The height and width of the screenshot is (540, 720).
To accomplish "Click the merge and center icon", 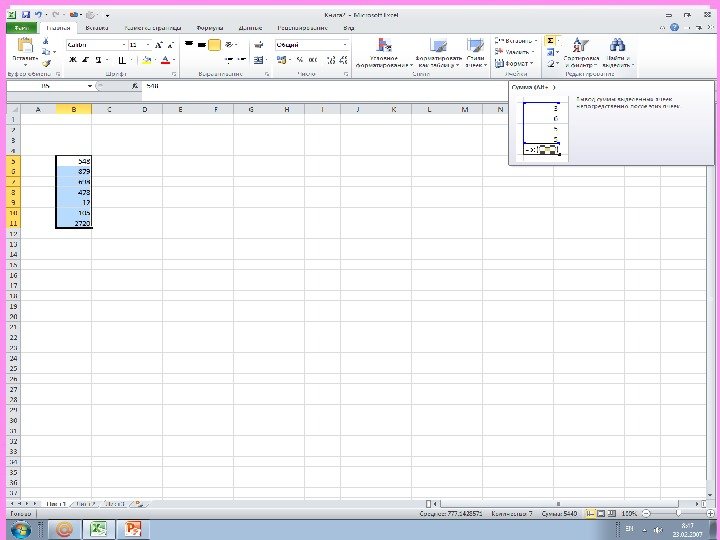I will pos(259,60).
